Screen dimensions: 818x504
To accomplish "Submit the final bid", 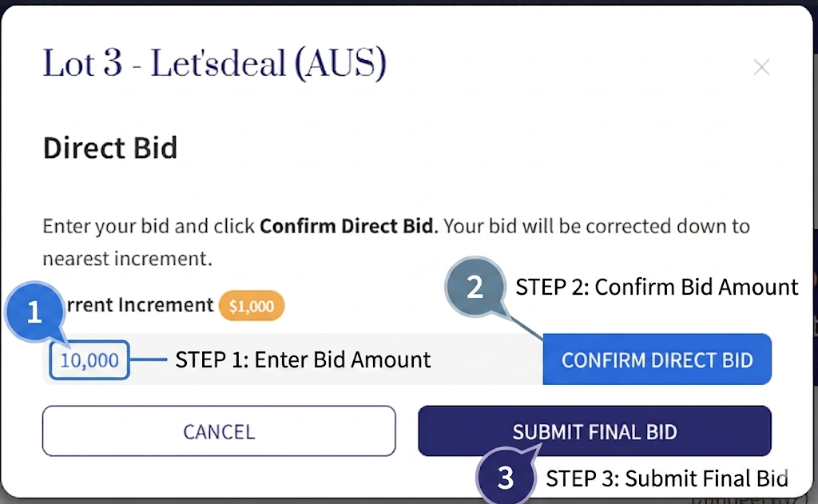I will coord(594,431).
